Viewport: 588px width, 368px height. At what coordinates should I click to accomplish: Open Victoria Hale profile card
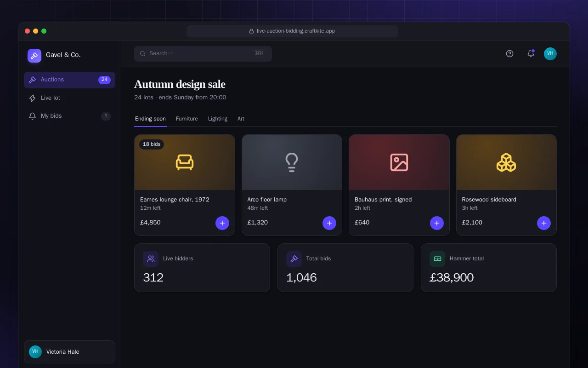(69, 352)
